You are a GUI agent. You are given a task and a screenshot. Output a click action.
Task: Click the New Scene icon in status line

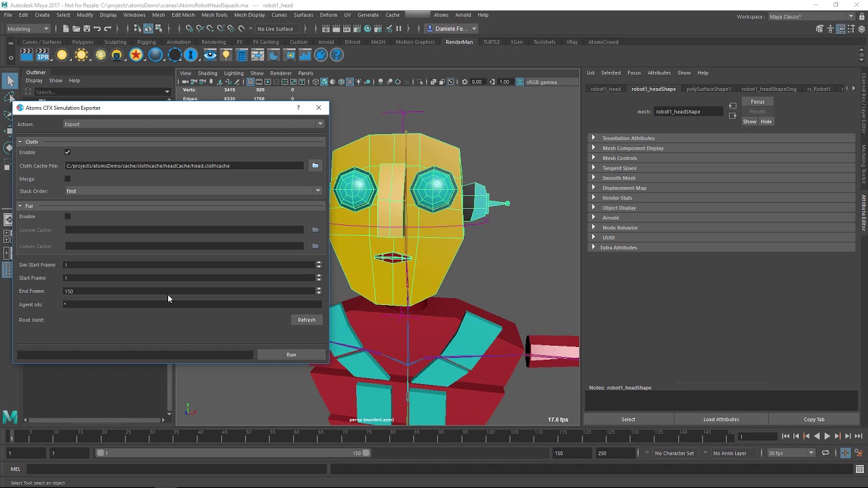tap(66, 28)
